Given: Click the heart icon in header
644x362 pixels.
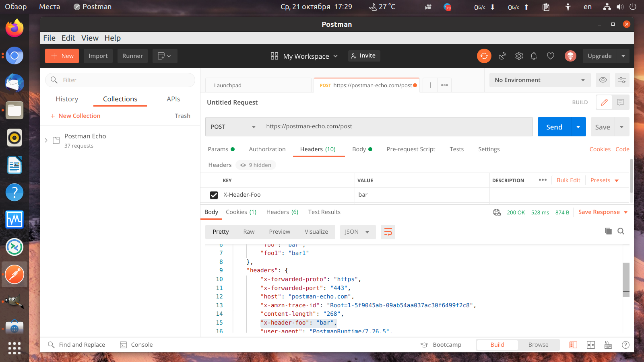Looking at the screenshot, I should point(551,56).
